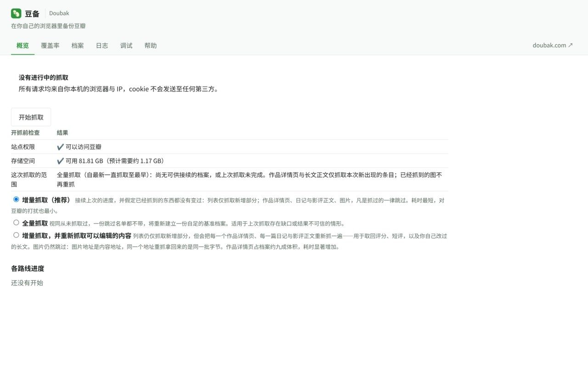Click the green Doubak logo icon
Screen dimensions: 588x368
[x=16, y=13]
